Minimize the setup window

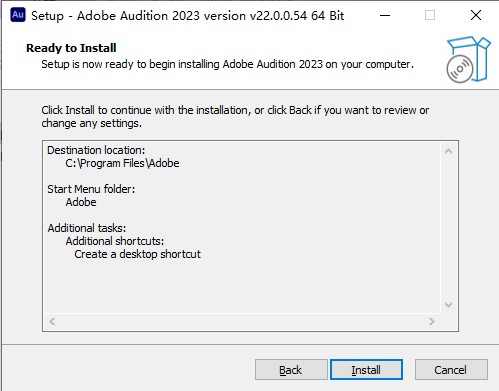pos(385,15)
